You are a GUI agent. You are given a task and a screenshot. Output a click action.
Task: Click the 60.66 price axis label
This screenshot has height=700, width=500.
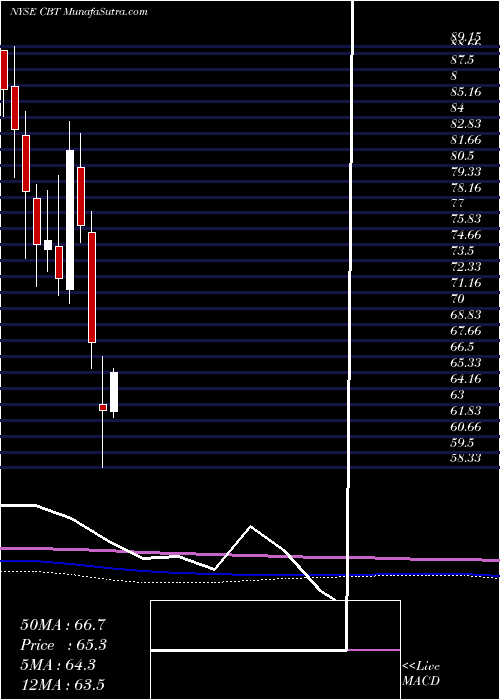click(x=466, y=427)
